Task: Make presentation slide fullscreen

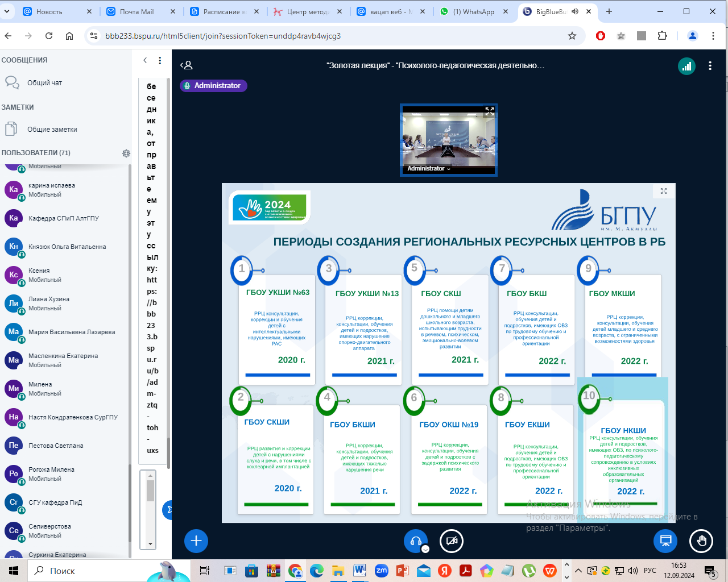Action: (x=663, y=192)
